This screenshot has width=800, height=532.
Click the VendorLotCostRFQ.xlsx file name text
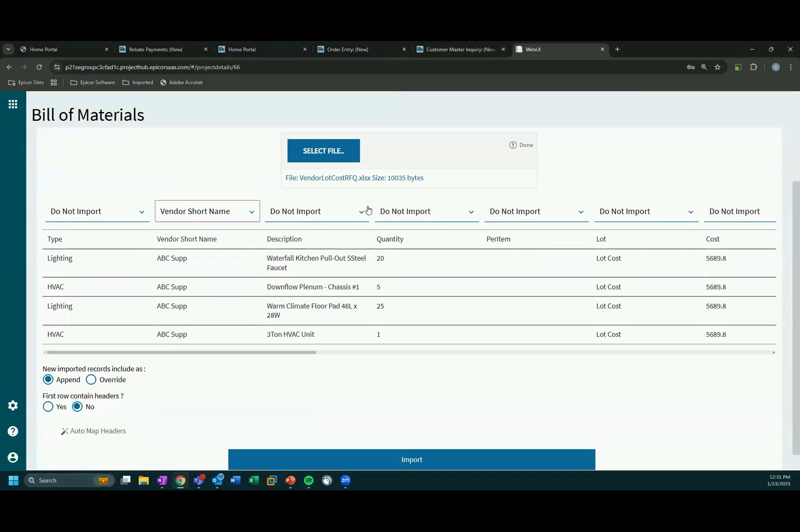click(335, 178)
